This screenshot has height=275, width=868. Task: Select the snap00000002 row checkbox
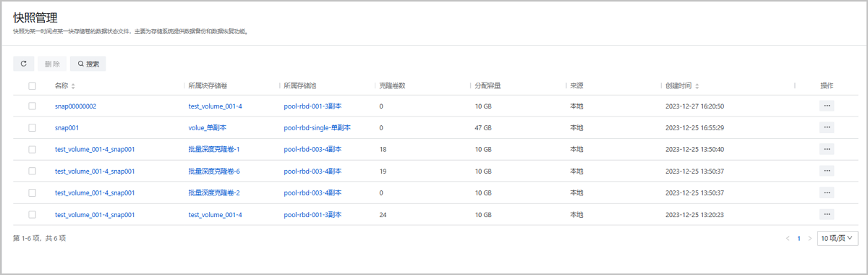(x=32, y=106)
